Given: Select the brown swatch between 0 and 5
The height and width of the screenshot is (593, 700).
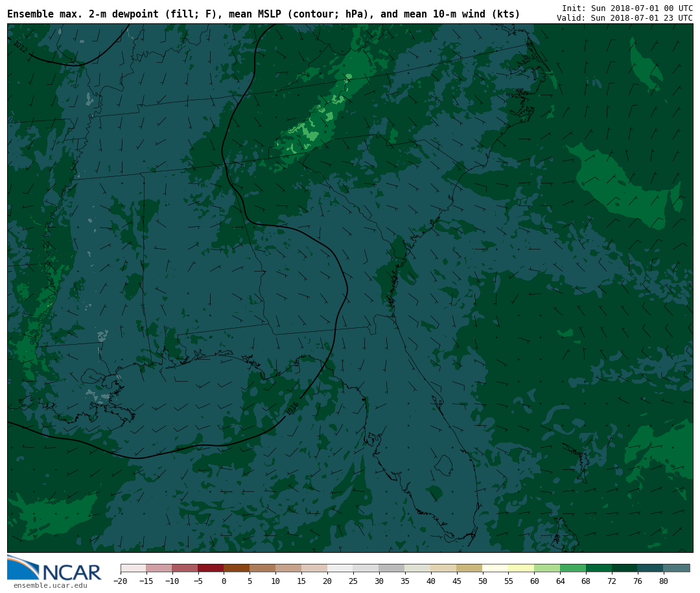Looking at the screenshot, I should coord(237,568).
